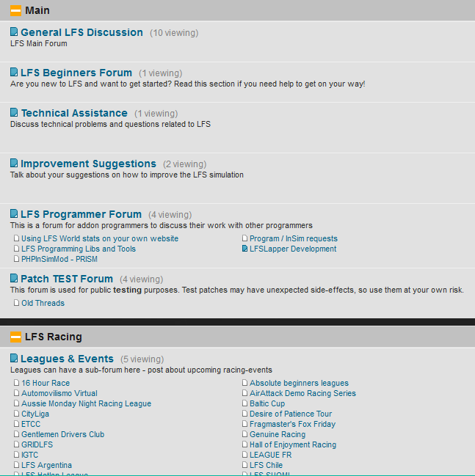Open Program / InSim requests subforum
This screenshot has width=475, height=476.
(x=294, y=238)
